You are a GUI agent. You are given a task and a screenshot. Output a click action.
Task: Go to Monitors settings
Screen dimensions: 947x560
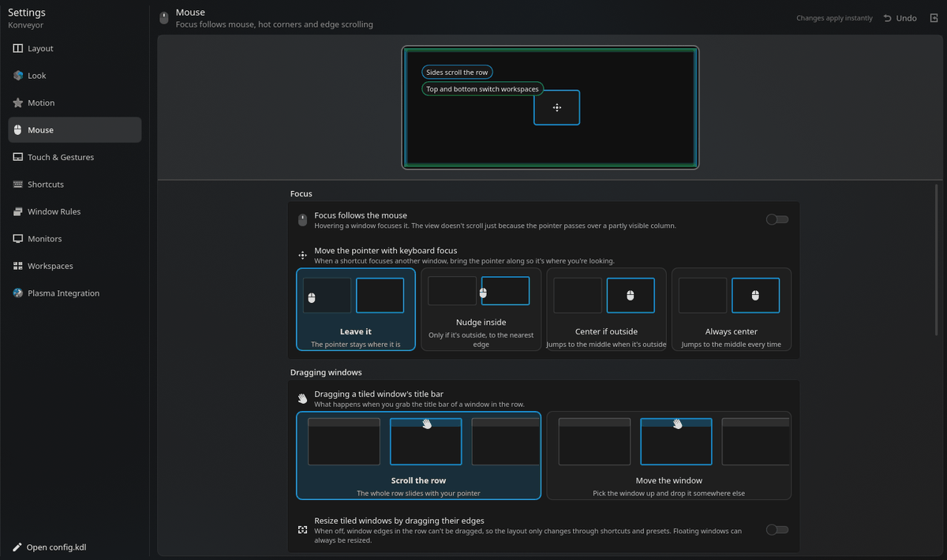click(x=75, y=239)
